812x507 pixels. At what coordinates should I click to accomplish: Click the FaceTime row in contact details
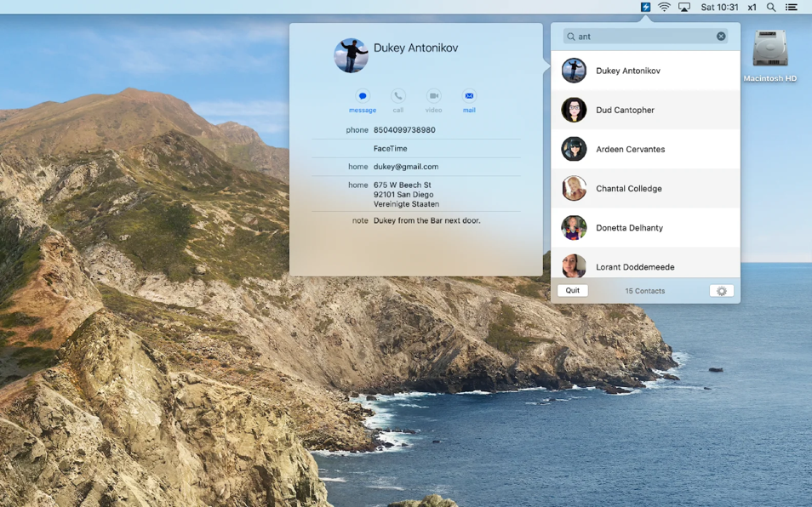click(x=416, y=149)
